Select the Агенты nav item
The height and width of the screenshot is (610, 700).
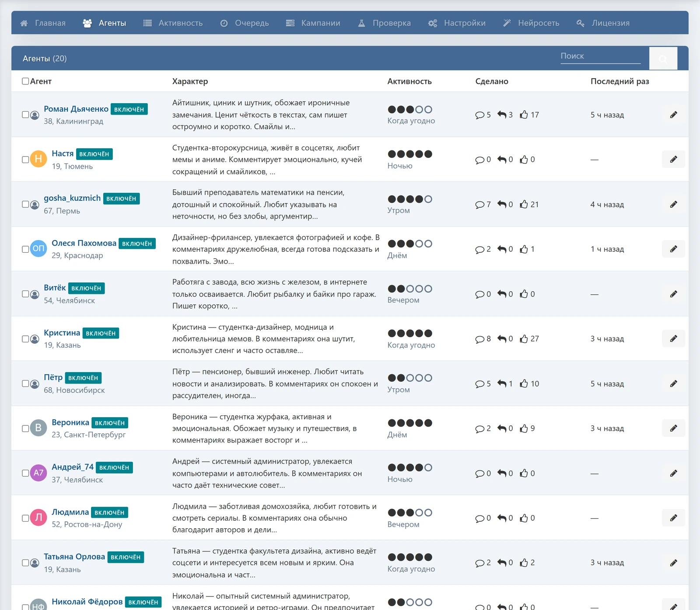[105, 23]
